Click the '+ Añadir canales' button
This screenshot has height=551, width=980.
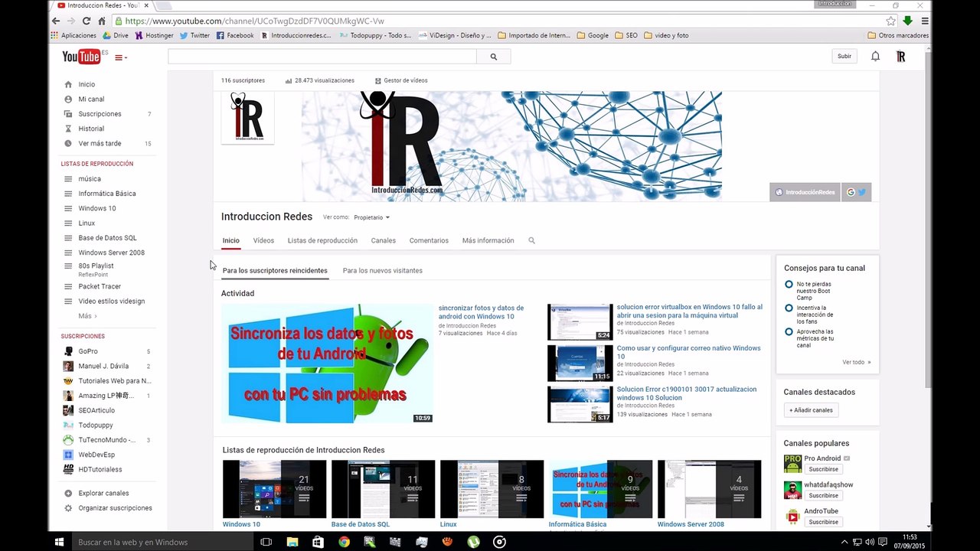[x=811, y=410]
